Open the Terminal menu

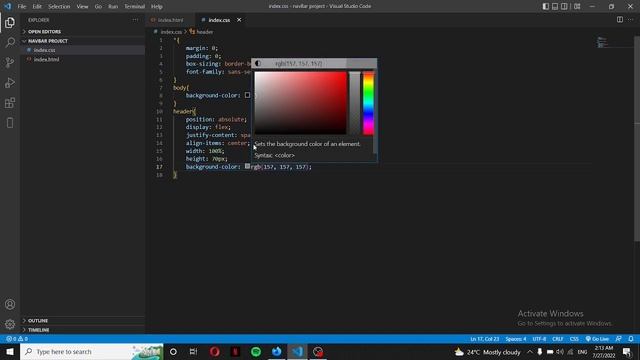(134, 7)
